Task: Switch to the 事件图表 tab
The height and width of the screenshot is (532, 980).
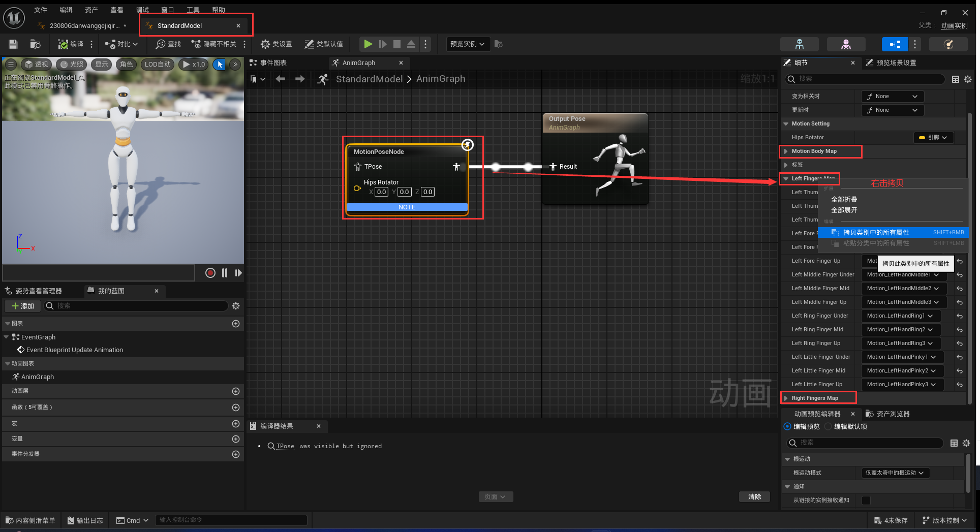Action: click(273, 62)
